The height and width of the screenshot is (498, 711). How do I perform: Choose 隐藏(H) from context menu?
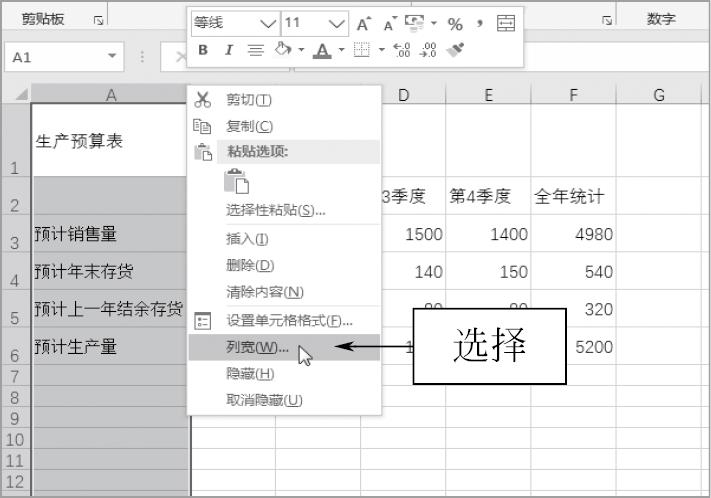[x=284, y=374]
